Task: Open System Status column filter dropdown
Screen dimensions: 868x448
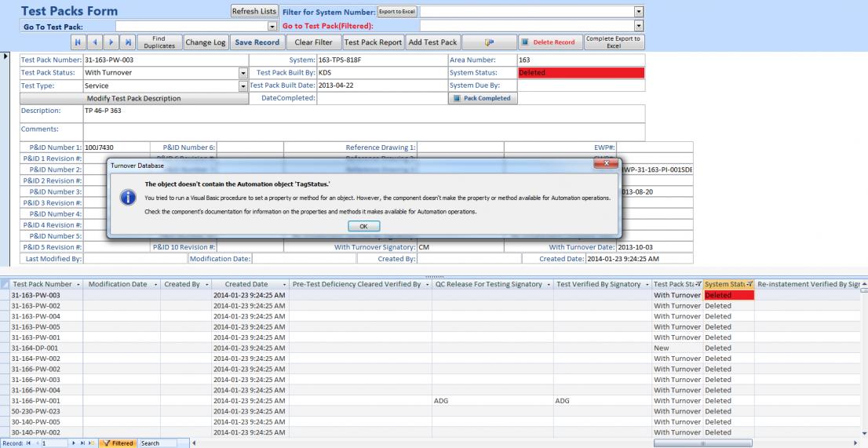Action: [749, 284]
